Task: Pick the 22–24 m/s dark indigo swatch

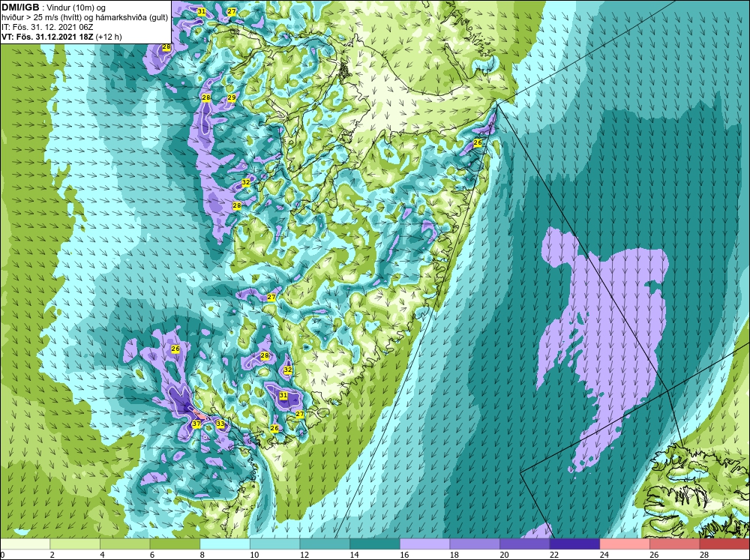Action: 575,544
